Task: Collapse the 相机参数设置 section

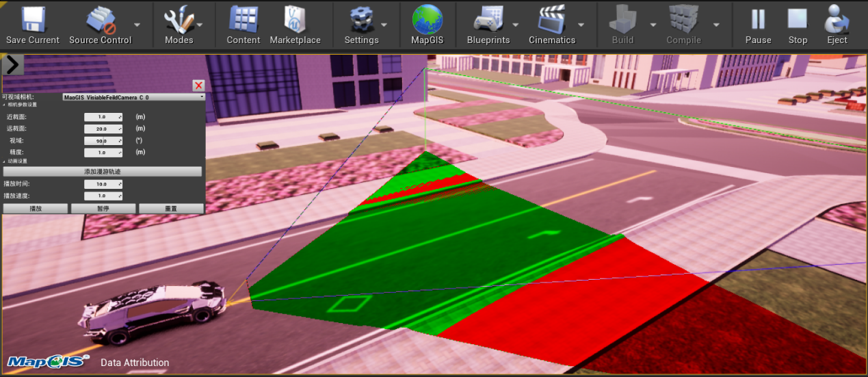Action: 5,105
